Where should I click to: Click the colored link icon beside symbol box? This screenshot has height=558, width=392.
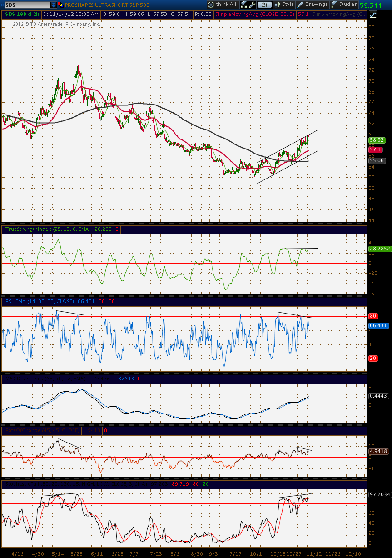tap(61, 5)
